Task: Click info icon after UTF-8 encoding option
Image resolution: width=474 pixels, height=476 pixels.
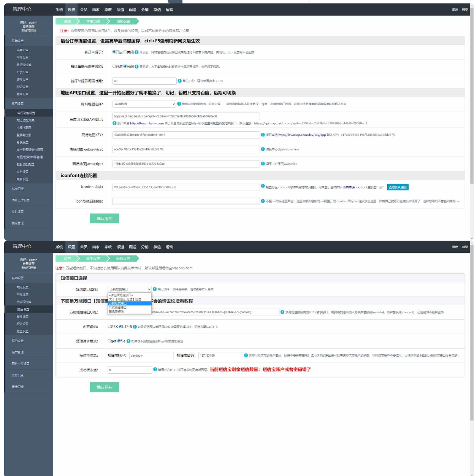Action: click(x=135, y=327)
